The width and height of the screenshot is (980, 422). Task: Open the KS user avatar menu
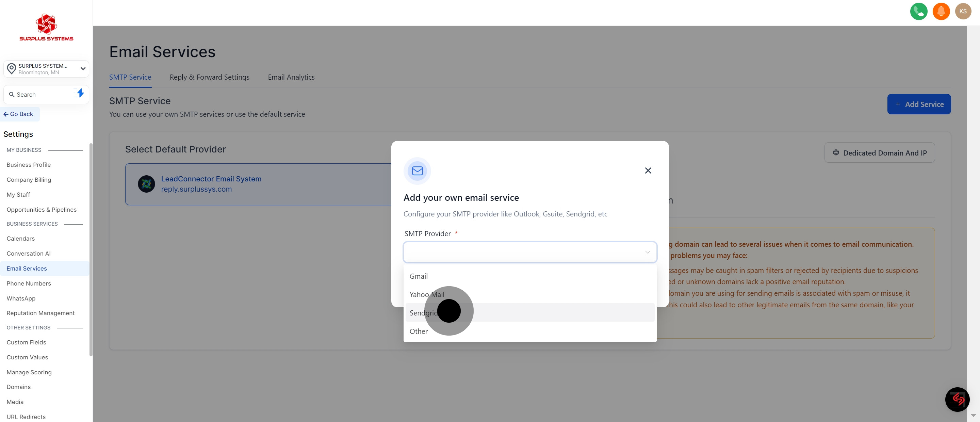963,12
